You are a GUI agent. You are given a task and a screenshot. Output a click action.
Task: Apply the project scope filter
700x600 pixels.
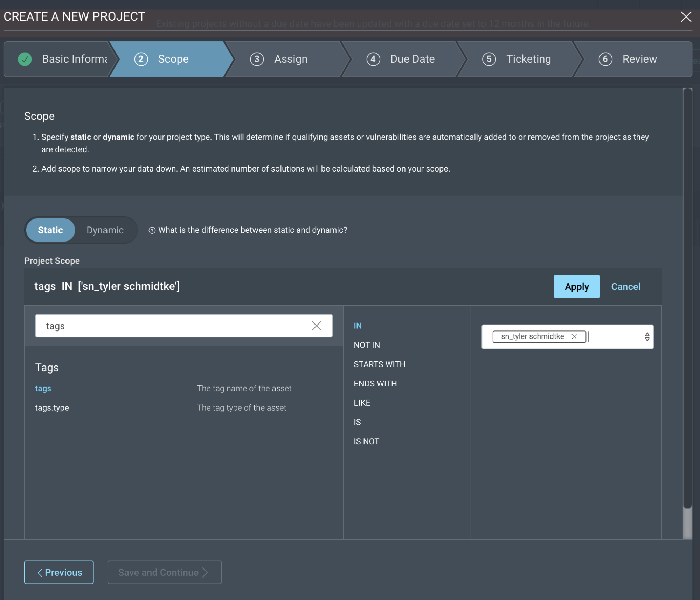point(576,287)
